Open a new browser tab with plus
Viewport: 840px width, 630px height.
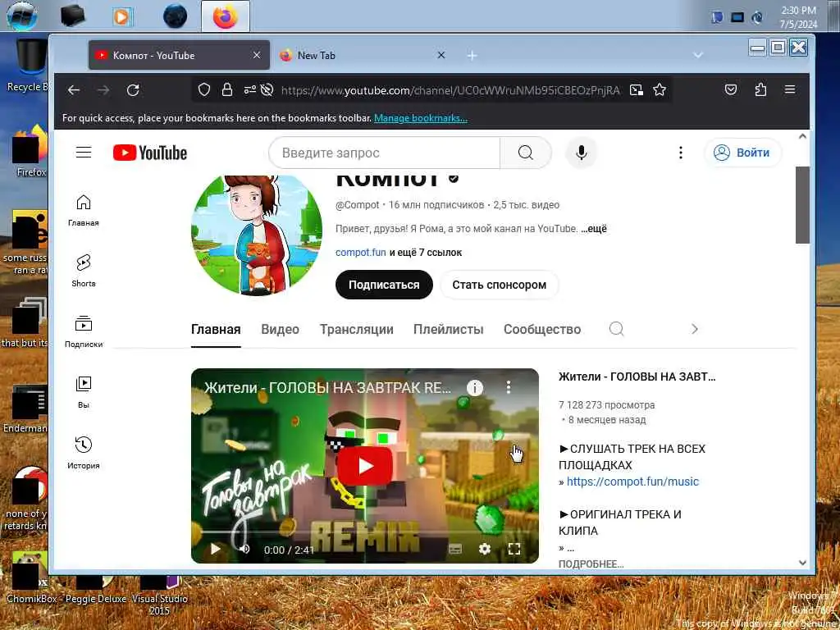pos(472,56)
